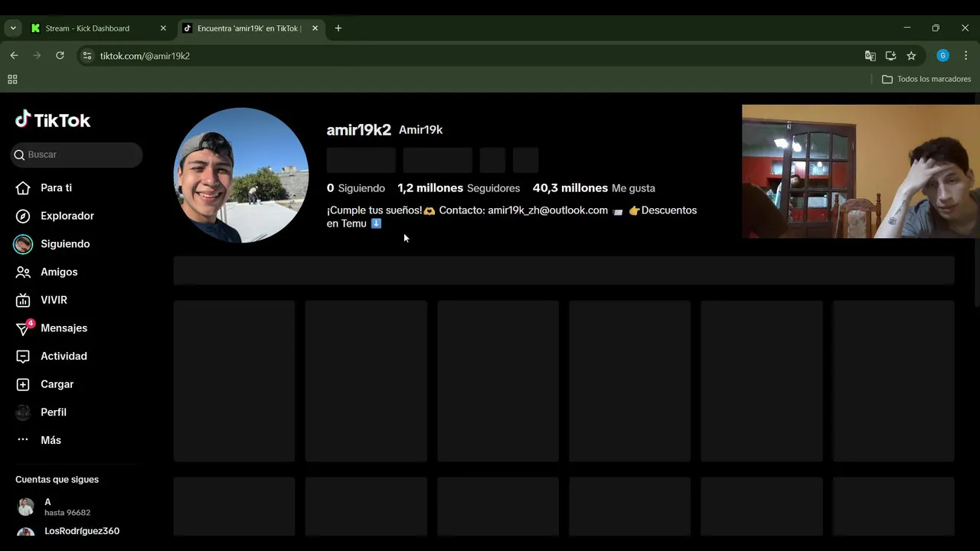This screenshot has width=980, height=551.
Task: Go forward in browser history
Action: pyautogui.click(x=37, y=56)
